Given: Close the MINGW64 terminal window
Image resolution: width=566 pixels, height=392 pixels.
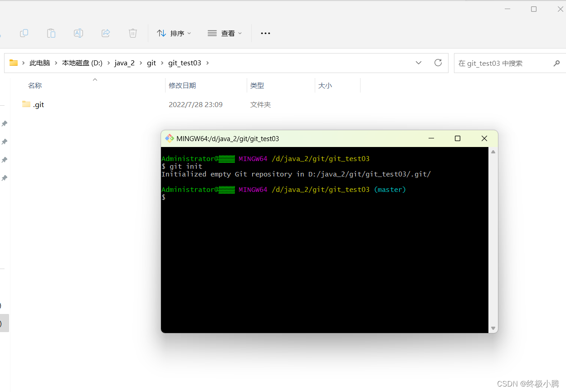Looking at the screenshot, I should click(484, 138).
